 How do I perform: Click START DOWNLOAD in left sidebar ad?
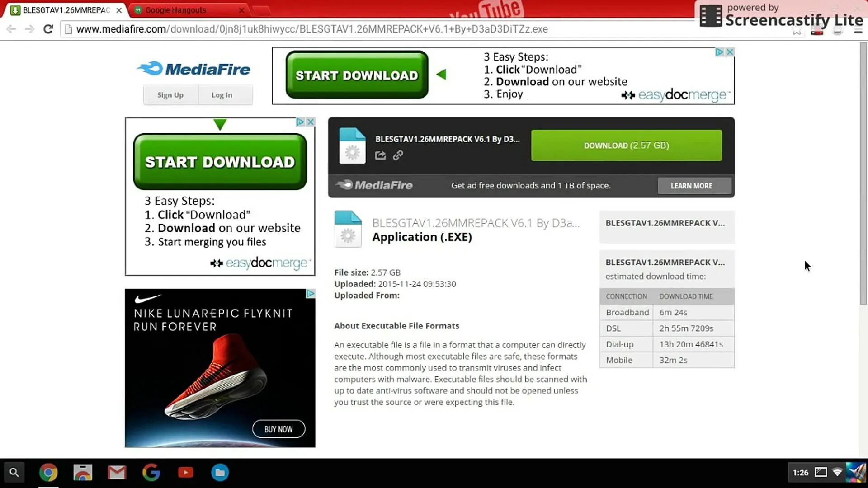pyautogui.click(x=220, y=162)
